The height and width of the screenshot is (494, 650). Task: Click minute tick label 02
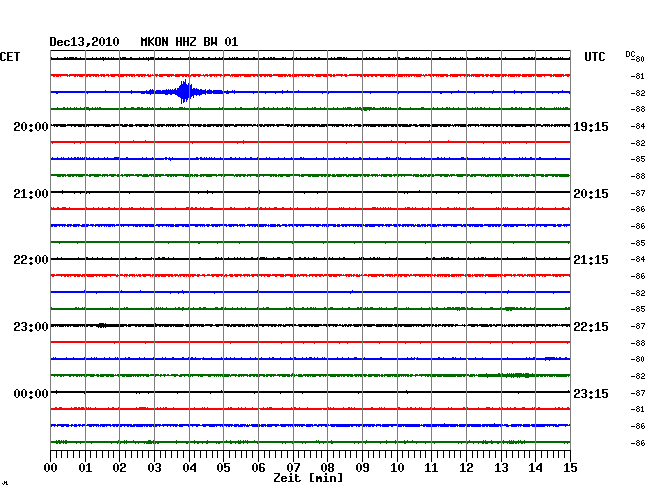[x=119, y=468]
